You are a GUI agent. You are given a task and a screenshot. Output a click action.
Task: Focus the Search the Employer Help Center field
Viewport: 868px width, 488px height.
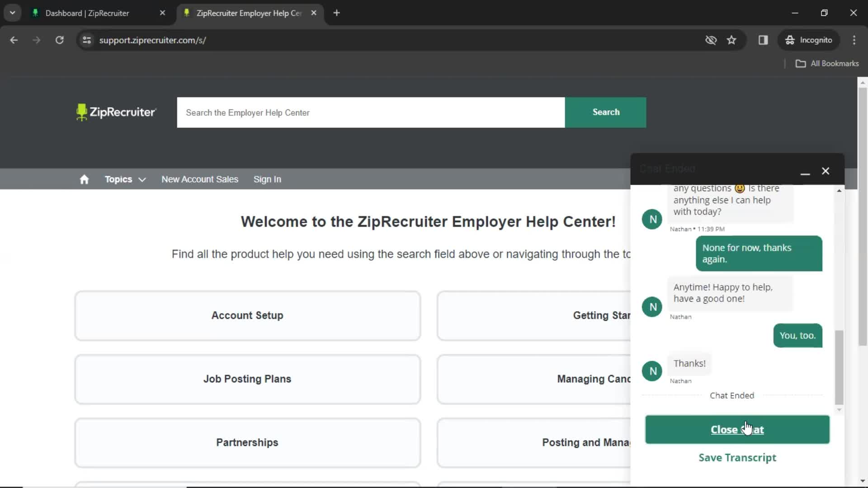(x=371, y=113)
